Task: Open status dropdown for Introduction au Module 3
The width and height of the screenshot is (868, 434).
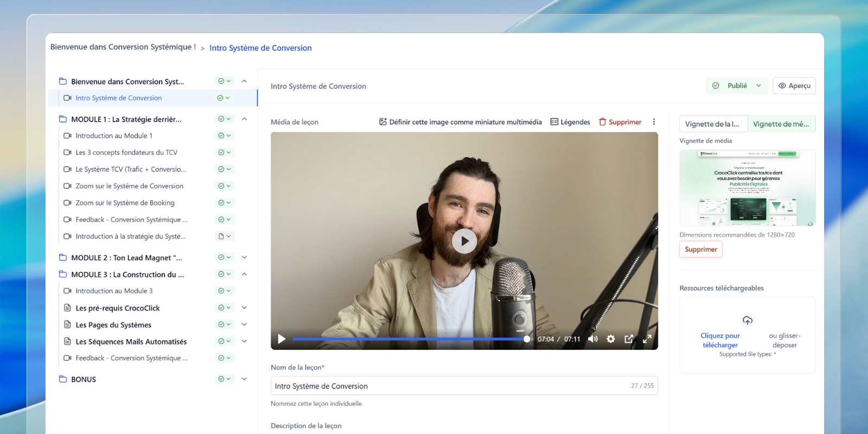Action: pos(225,291)
